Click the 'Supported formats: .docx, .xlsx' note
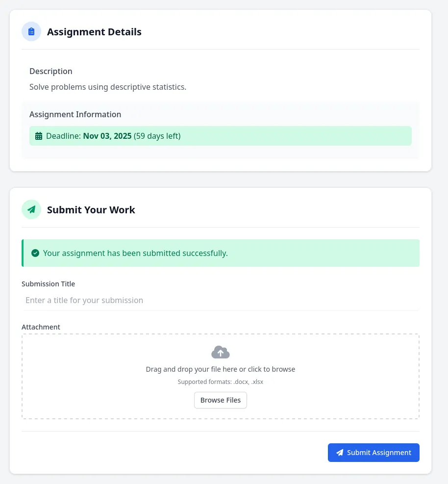 221,382
